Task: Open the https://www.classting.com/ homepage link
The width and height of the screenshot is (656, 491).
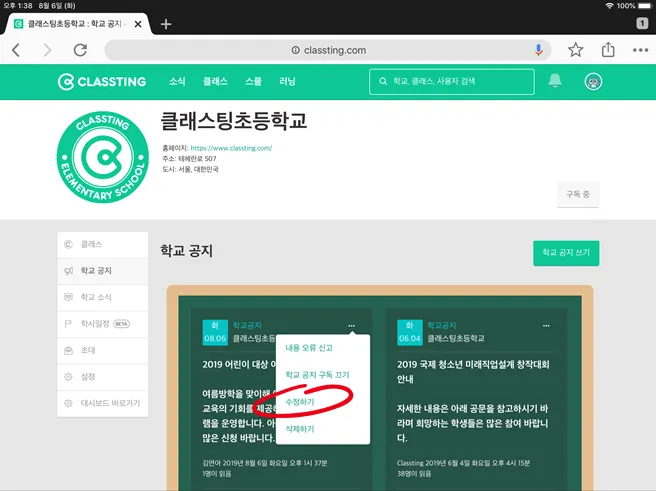Action: [231, 148]
